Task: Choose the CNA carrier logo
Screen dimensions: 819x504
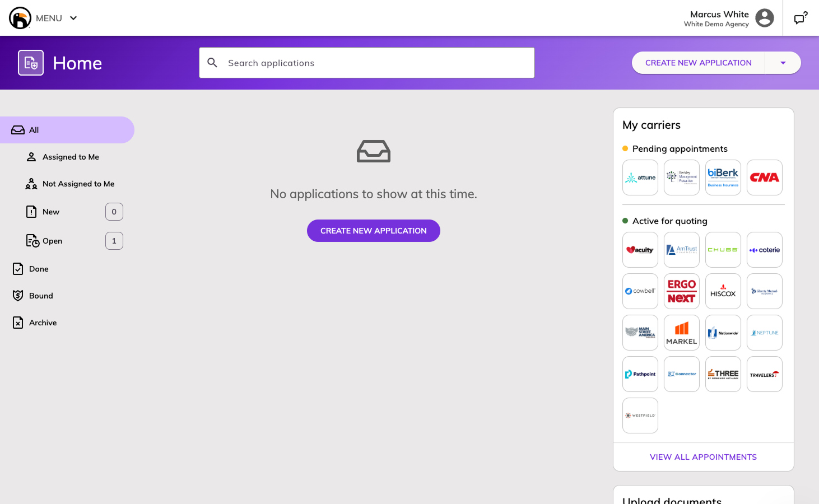Action: pyautogui.click(x=765, y=178)
